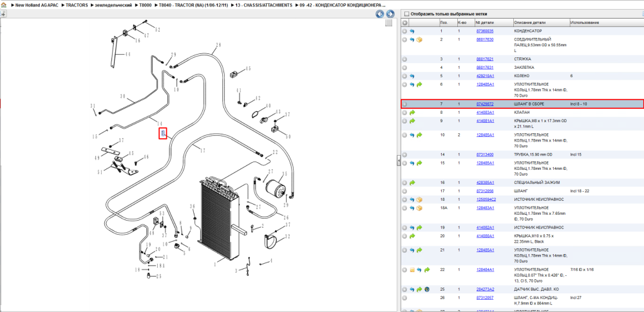This screenshot has width=644, height=312.
Task: Click the box icon on row position 2
Action: point(419,40)
